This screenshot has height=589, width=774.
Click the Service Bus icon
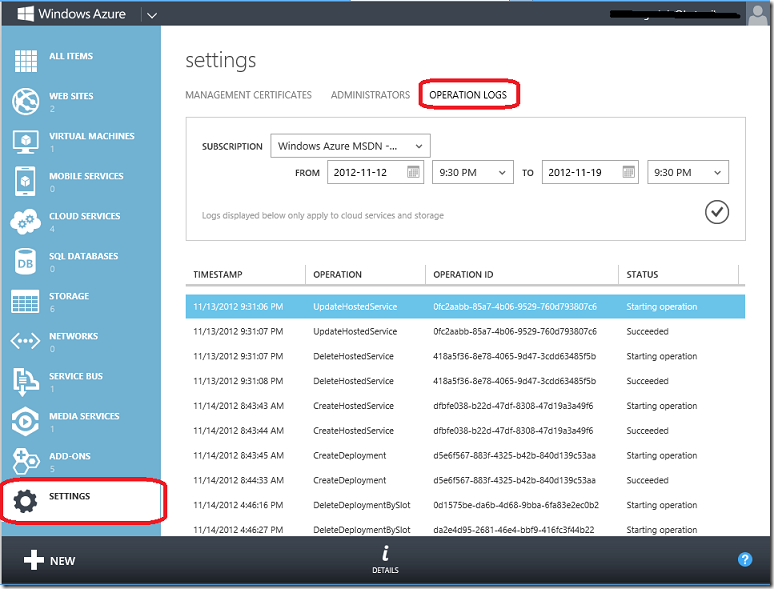(25, 381)
